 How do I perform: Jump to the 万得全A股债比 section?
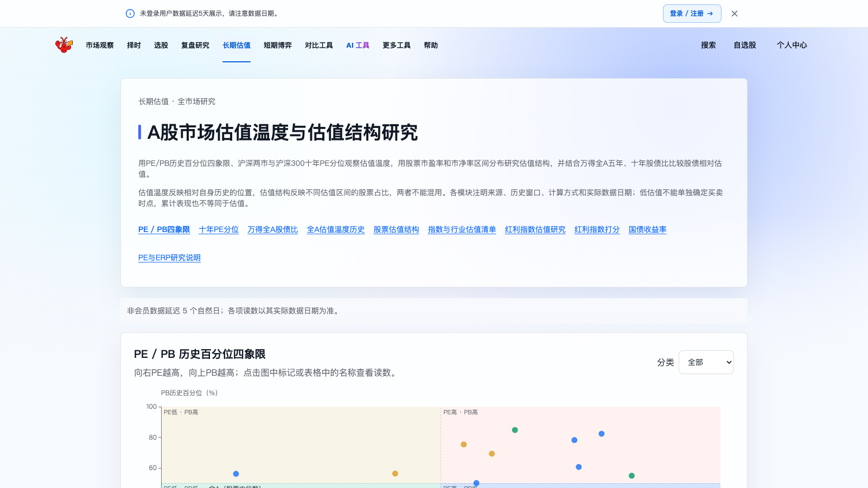click(273, 229)
